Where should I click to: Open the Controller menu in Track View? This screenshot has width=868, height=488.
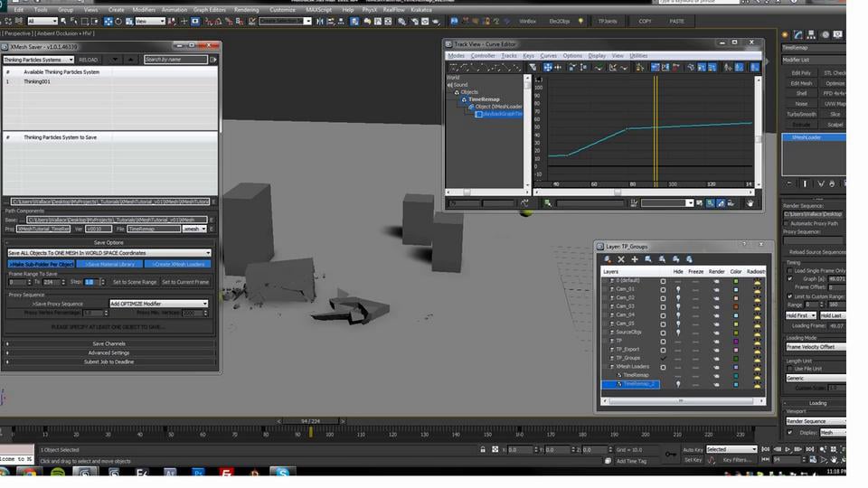coord(483,56)
